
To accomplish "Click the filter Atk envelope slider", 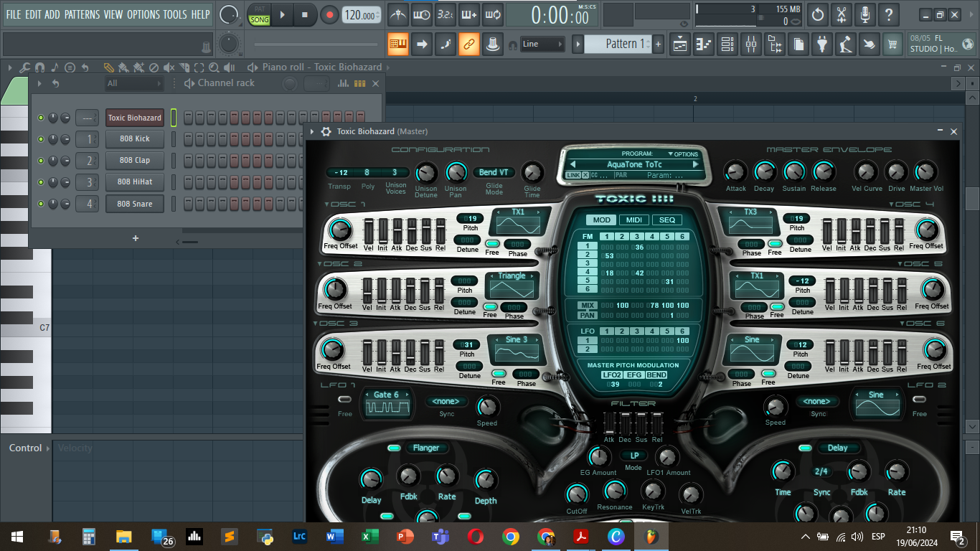I will [608, 423].
